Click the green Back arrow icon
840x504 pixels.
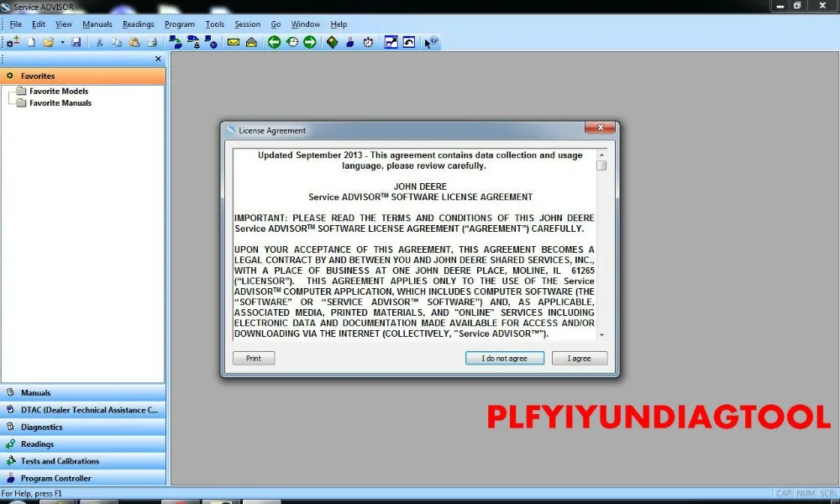(275, 42)
